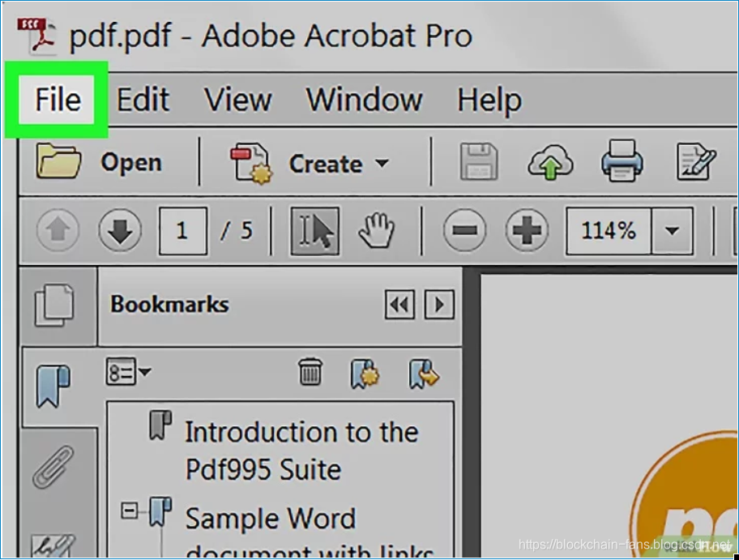The width and height of the screenshot is (739, 560).
Task: Click the sign document pen icon
Action: coord(696,162)
